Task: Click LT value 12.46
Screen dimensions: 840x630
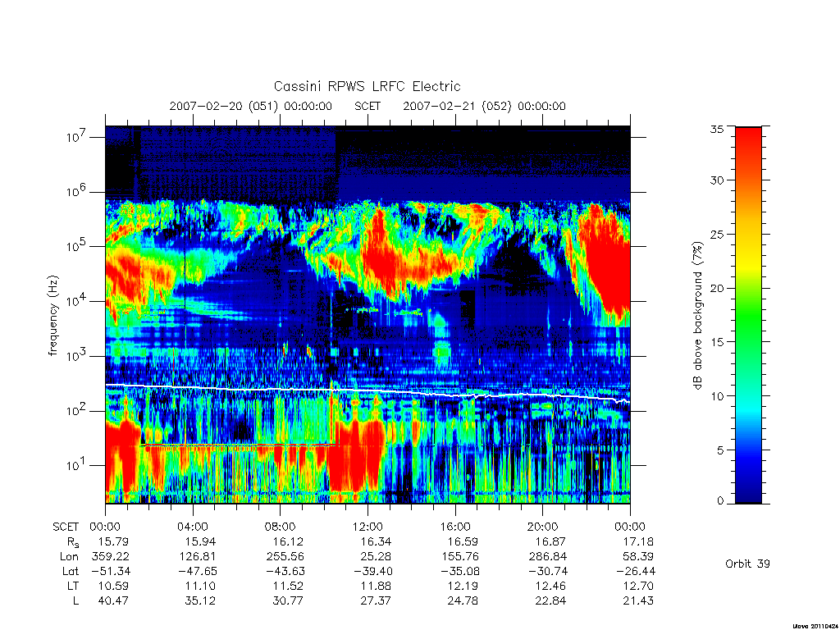Action: pyautogui.click(x=550, y=586)
